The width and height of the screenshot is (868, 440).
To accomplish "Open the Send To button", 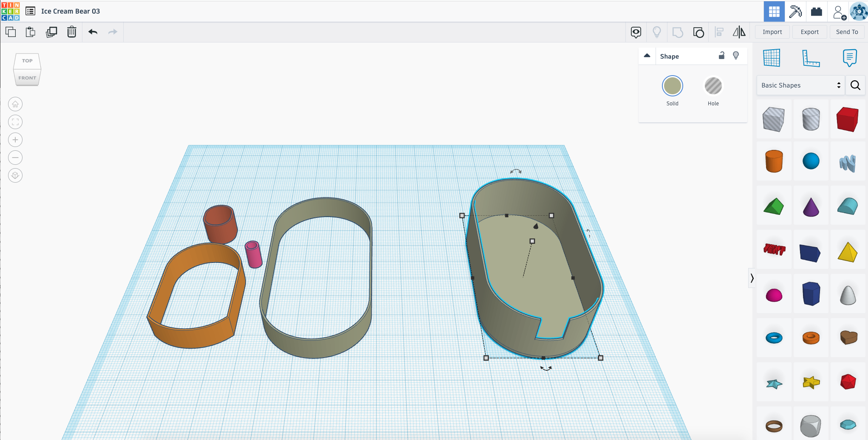I will click(847, 32).
